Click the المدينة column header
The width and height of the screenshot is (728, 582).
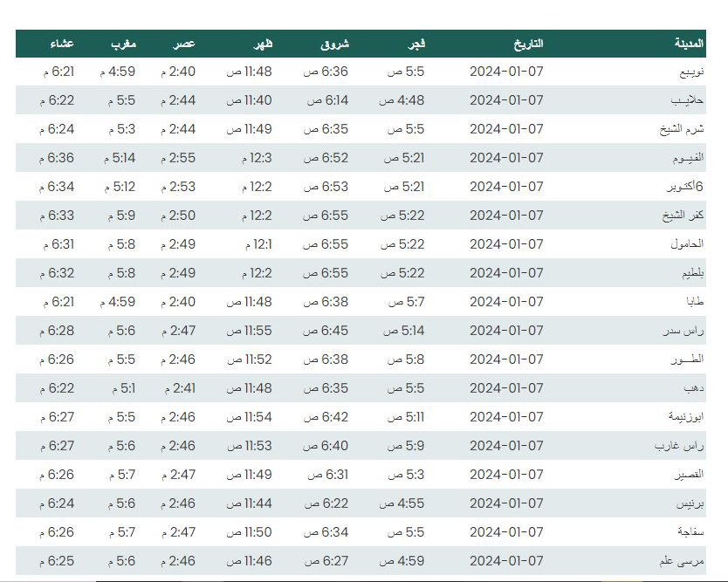(689, 44)
